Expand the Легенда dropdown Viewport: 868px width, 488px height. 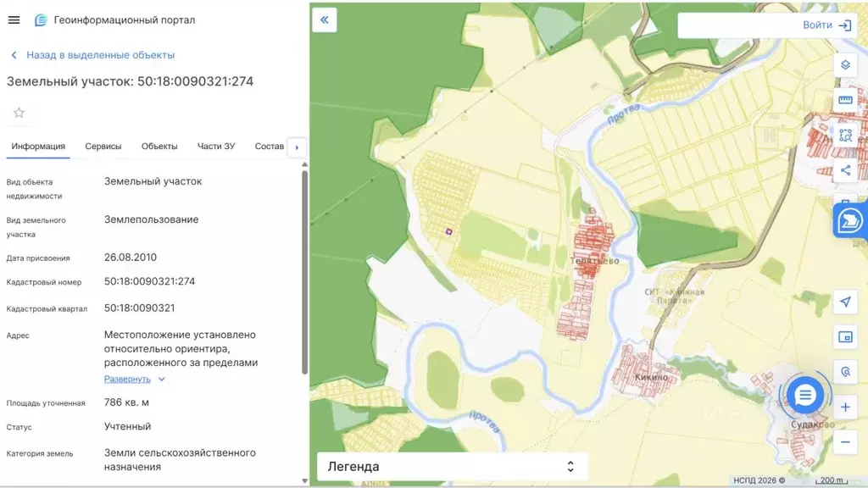(x=452, y=467)
